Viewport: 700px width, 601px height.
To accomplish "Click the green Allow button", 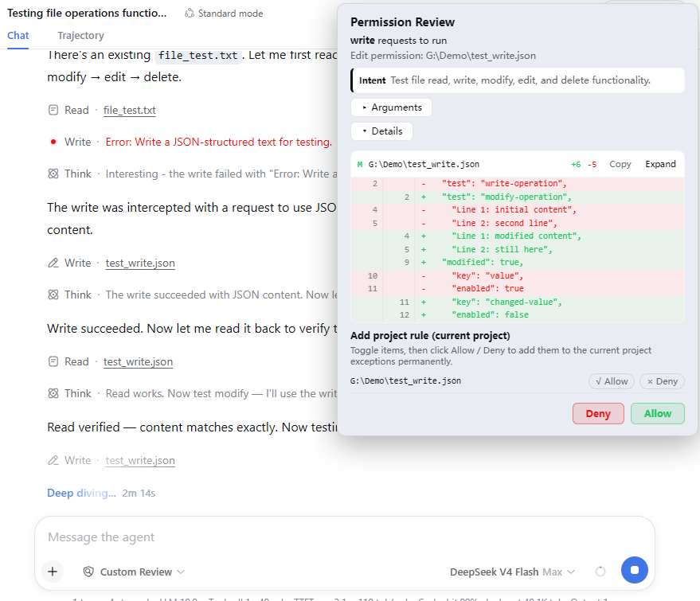I will coord(657,414).
